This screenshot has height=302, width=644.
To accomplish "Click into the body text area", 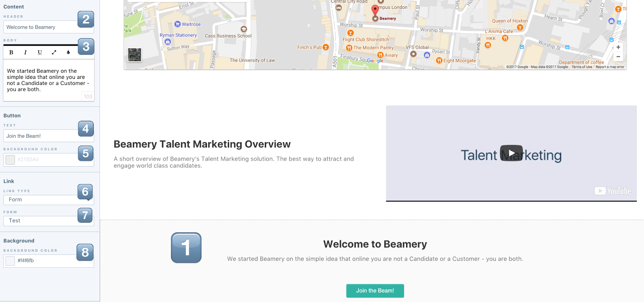I will click(49, 80).
